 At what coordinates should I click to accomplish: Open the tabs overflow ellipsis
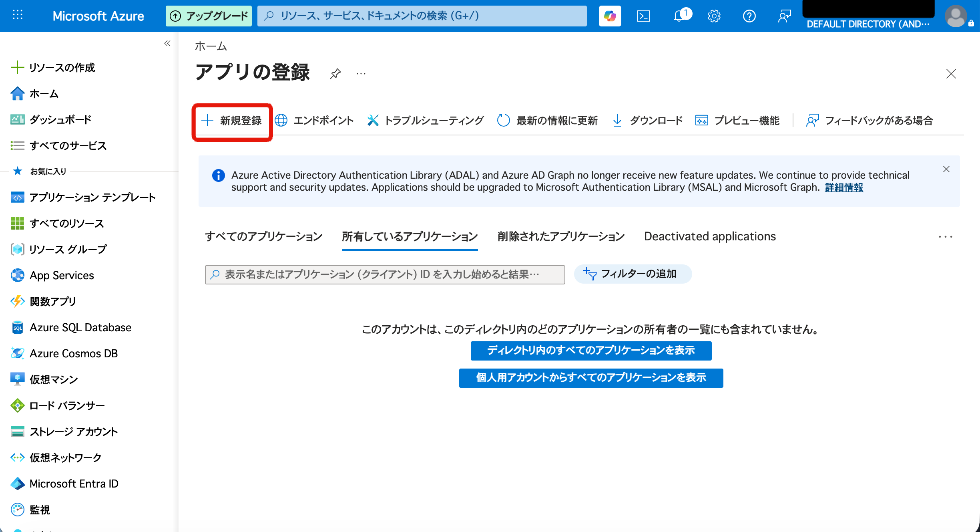coord(946,237)
